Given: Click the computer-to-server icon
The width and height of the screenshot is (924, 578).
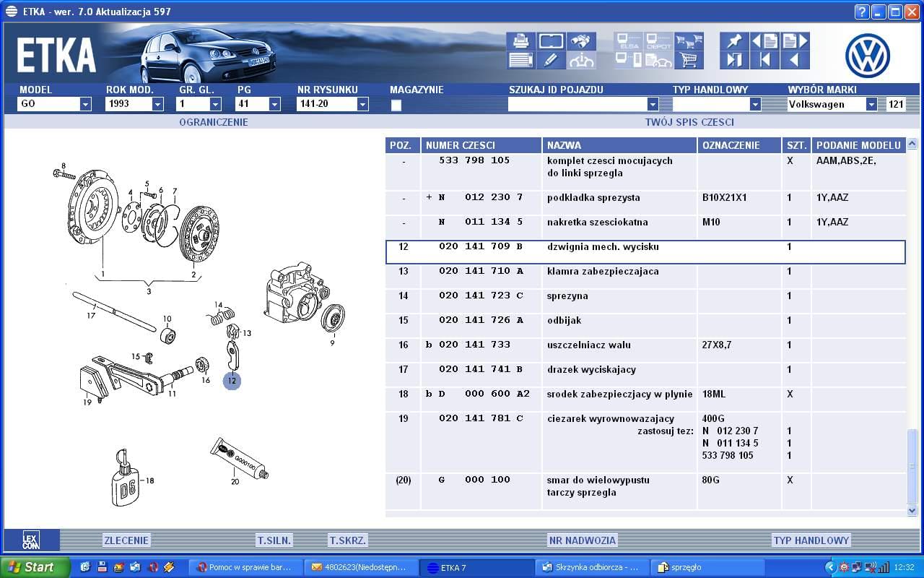Looking at the screenshot, I should tap(628, 60).
